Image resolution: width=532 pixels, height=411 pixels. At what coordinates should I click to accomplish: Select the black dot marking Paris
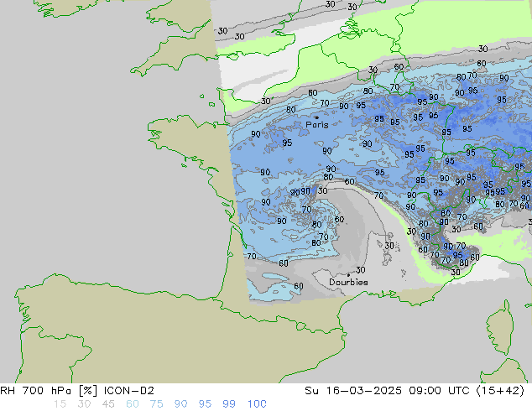pos(317,117)
